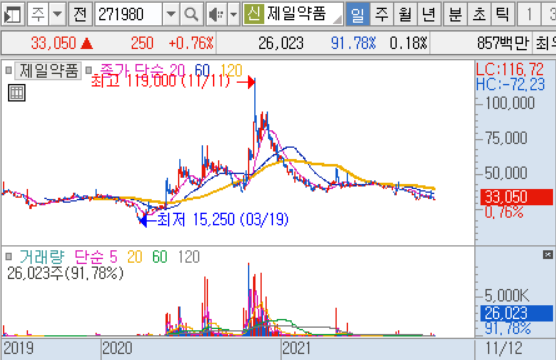Screen dimensions: 556x360
Task: Switch to 틱 tick chart
Action: [x=502, y=14]
